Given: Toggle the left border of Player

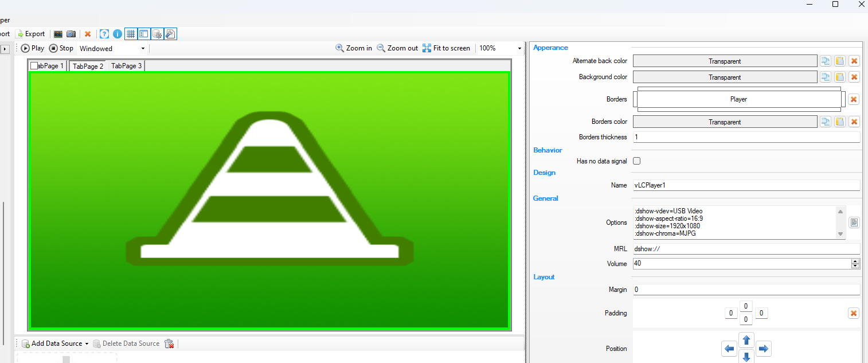Looking at the screenshot, I should tap(635, 99).
